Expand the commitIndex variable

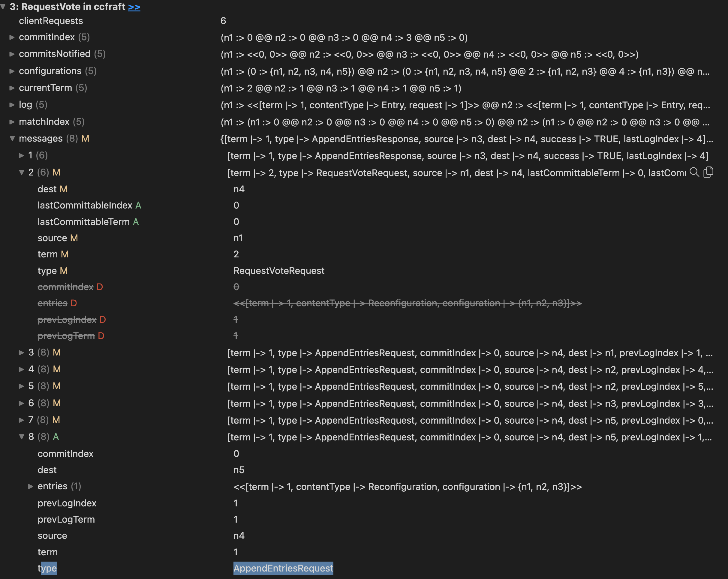click(x=12, y=37)
